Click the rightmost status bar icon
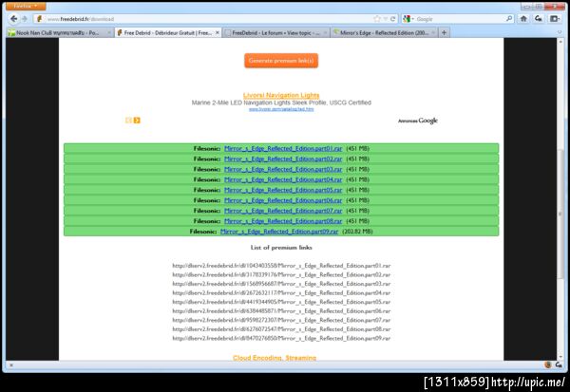This screenshot has width=570, height=392. tap(559, 364)
